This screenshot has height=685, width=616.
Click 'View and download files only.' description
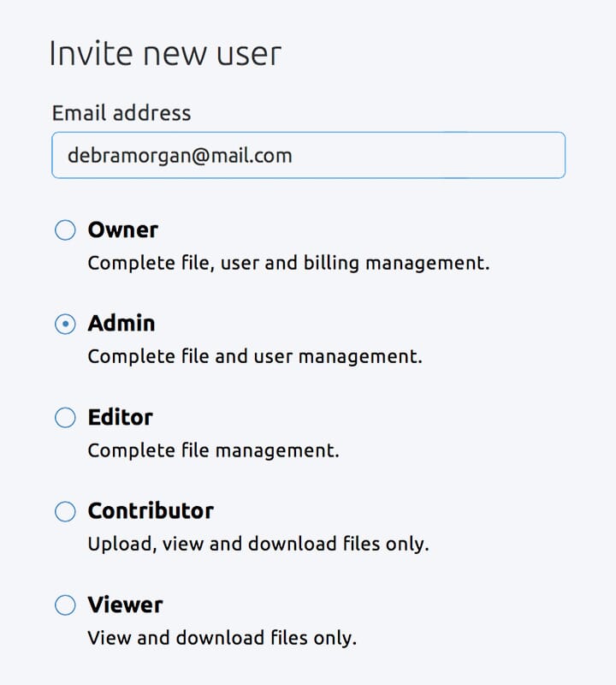[222, 638]
